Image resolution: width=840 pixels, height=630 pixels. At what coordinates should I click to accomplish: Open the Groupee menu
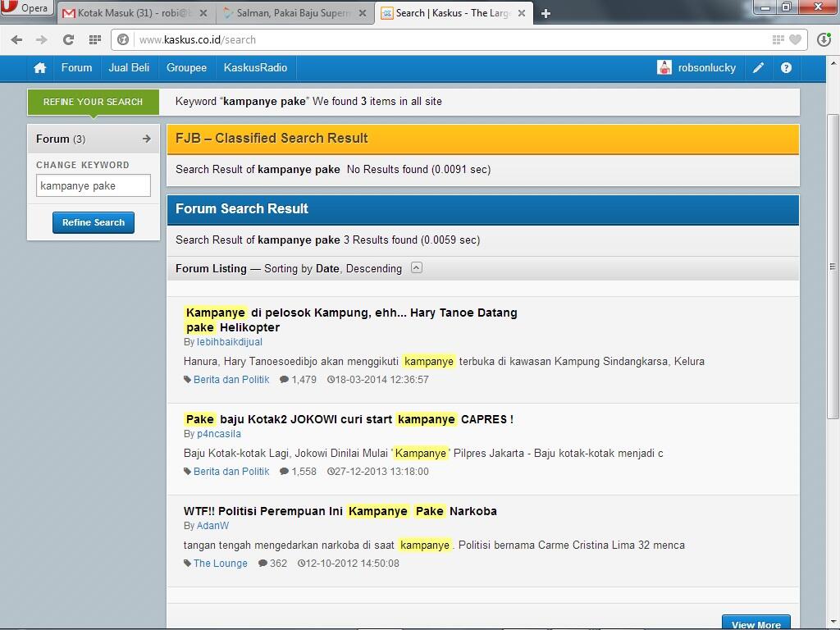186,68
